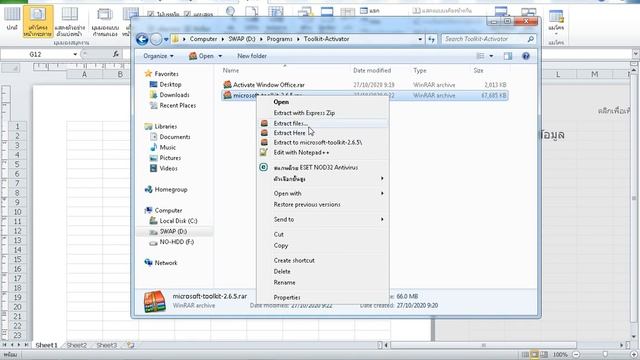Open the Organize menu
The width and height of the screenshot is (640, 360).
(158, 56)
